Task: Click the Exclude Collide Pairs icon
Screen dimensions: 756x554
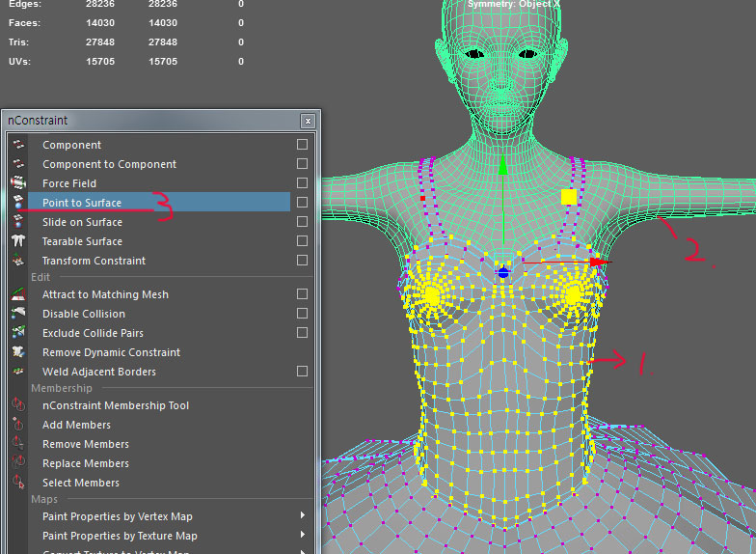Action: tap(18, 332)
